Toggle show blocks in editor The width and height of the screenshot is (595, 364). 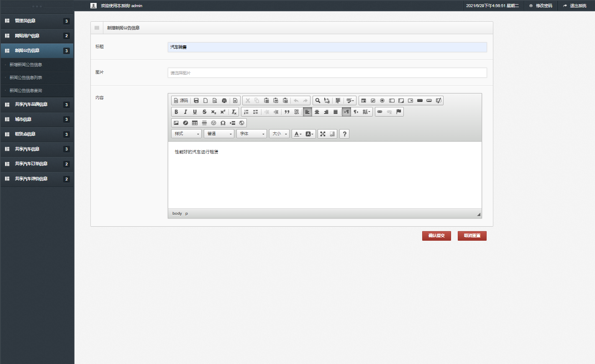pos(332,134)
